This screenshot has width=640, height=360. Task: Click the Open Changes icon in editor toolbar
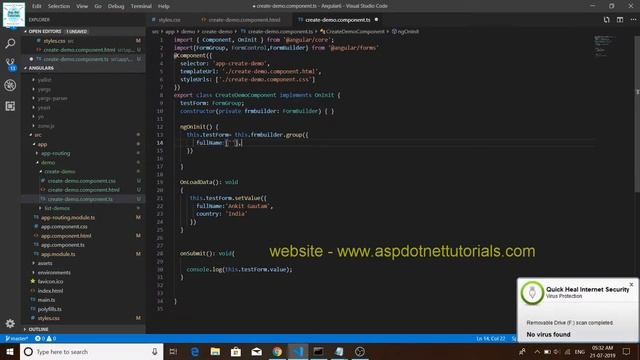coord(607,20)
